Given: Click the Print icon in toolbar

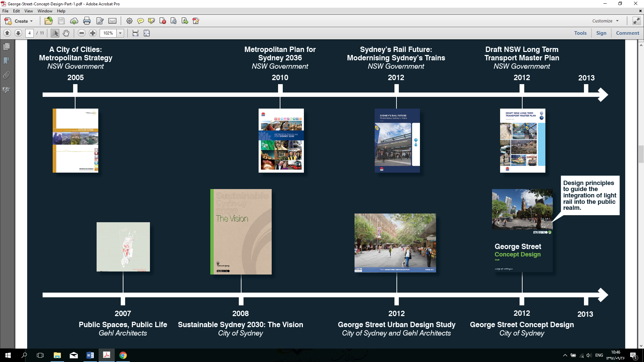Looking at the screenshot, I should coord(87,21).
